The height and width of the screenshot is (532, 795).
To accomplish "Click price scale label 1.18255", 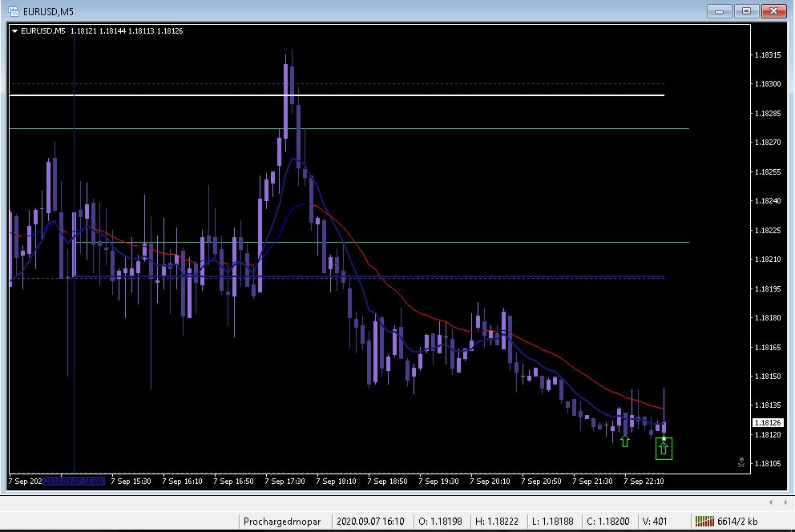I will pos(768,171).
